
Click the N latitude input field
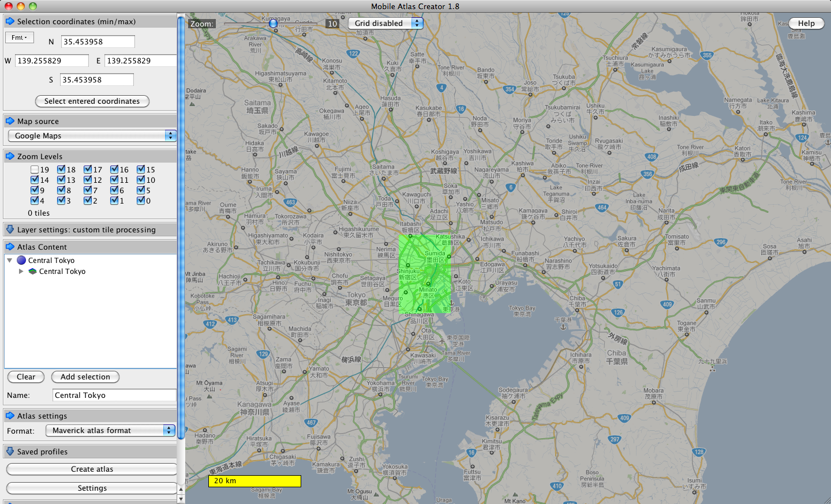pyautogui.click(x=98, y=42)
